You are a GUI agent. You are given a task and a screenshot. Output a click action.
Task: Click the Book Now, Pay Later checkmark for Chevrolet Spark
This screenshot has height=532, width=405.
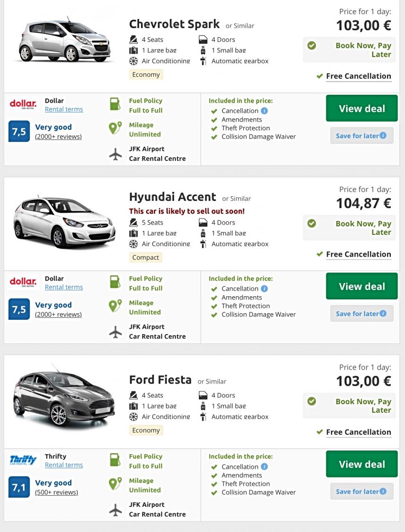(312, 46)
